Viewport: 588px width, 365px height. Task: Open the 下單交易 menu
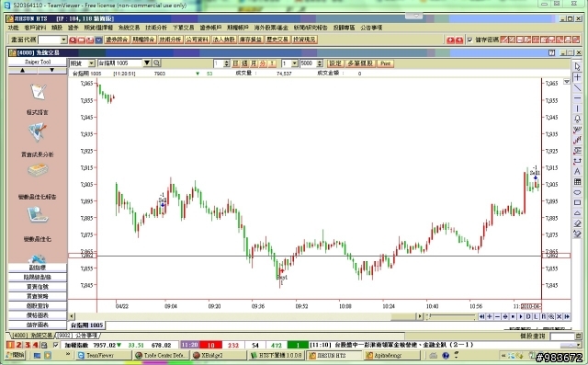coord(184,28)
